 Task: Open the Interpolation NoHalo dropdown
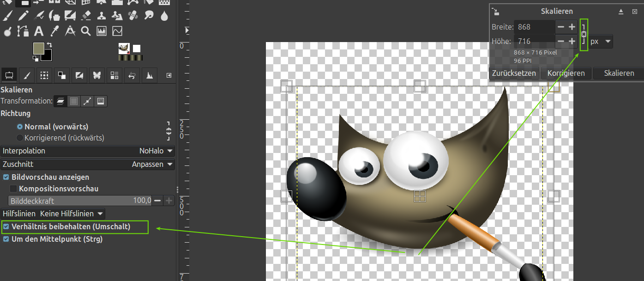(x=88, y=151)
